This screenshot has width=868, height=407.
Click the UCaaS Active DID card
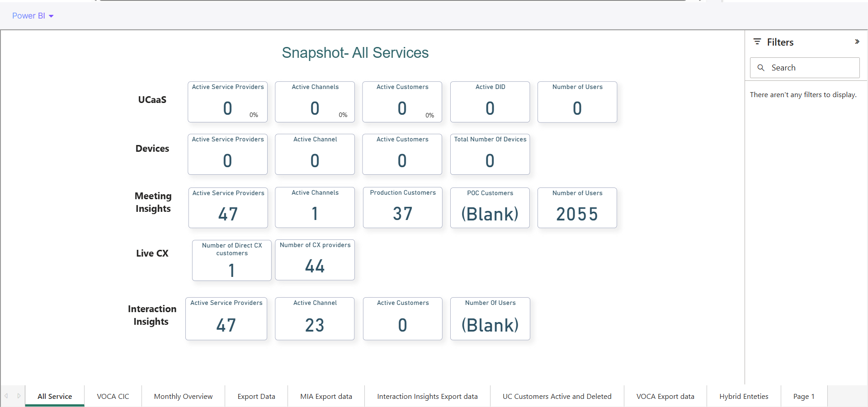point(490,102)
